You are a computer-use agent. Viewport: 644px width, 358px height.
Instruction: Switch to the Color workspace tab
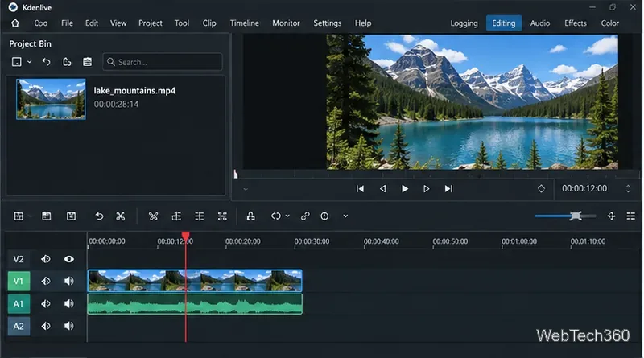(609, 23)
